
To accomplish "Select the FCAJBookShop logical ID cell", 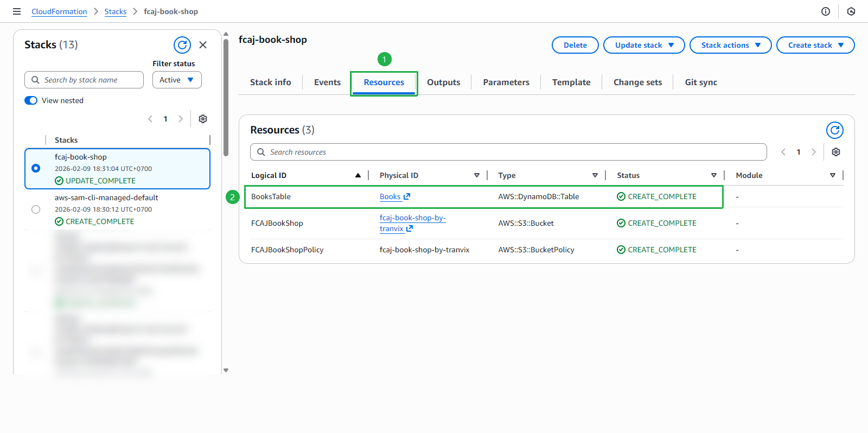I will (277, 223).
